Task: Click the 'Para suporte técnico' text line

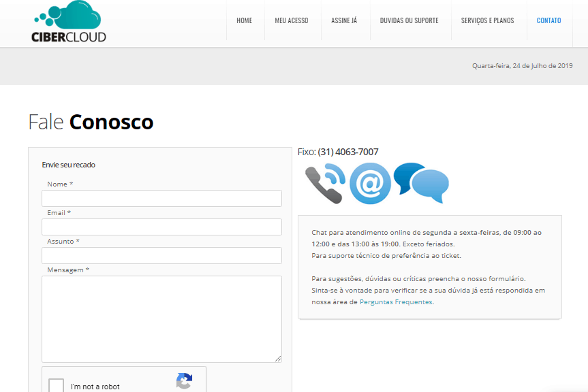Action: (386, 256)
